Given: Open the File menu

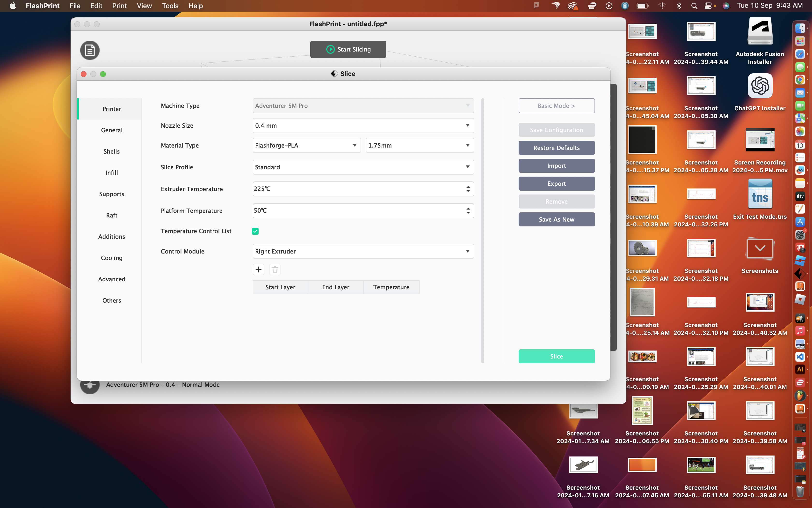Looking at the screenshot, I should [x=75, y=6].
